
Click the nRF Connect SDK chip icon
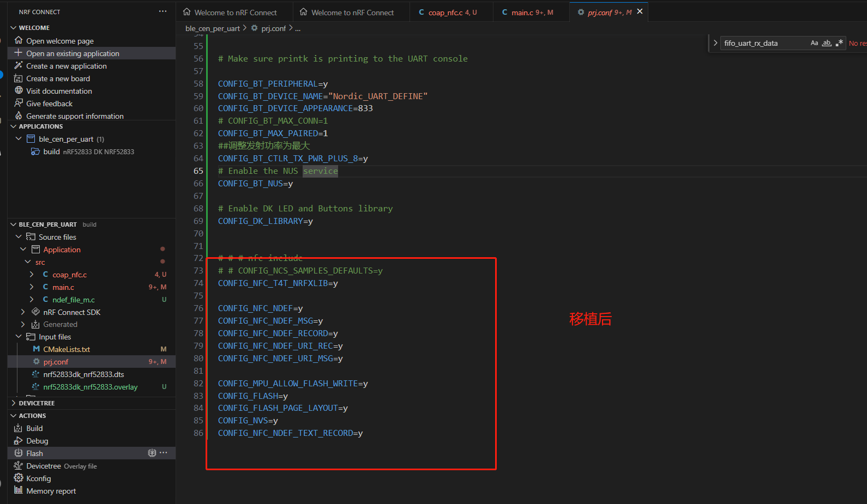click(x=36, y=312)
